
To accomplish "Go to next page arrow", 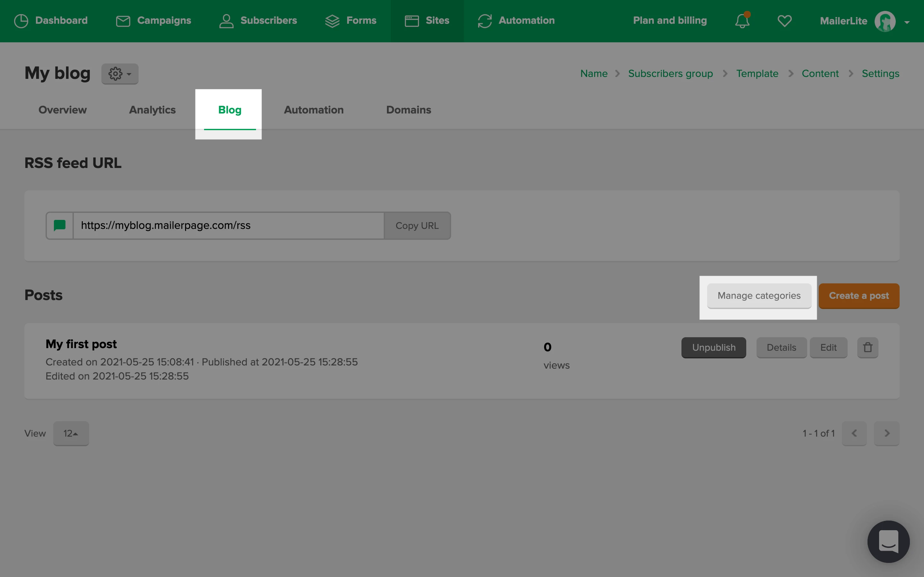I will [x=886, y=433].
